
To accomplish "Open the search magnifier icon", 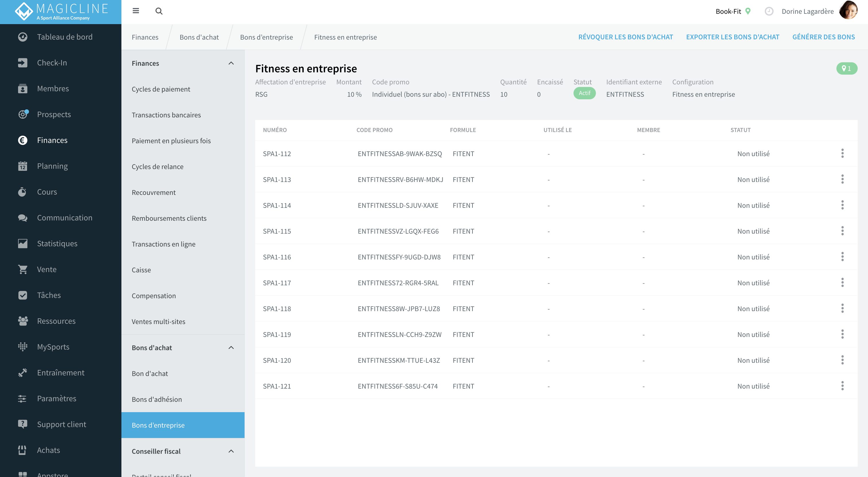I will click(x=159, y=11).
